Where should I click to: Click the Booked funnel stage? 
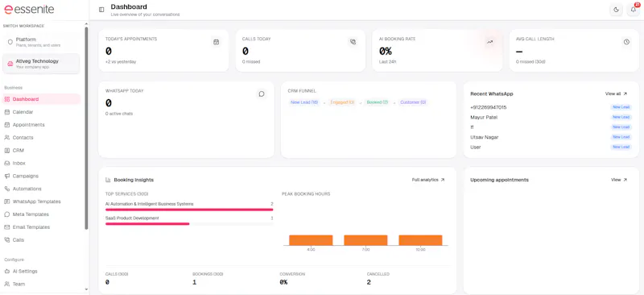(x=377, y=102)
